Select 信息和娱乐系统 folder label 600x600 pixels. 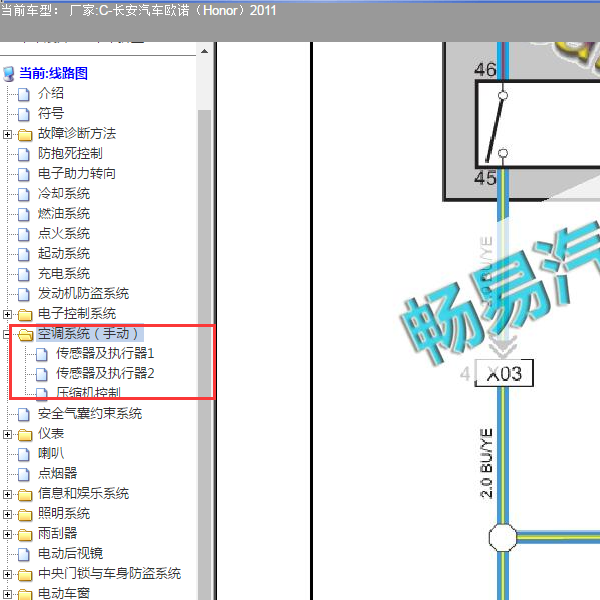point(83,493)
